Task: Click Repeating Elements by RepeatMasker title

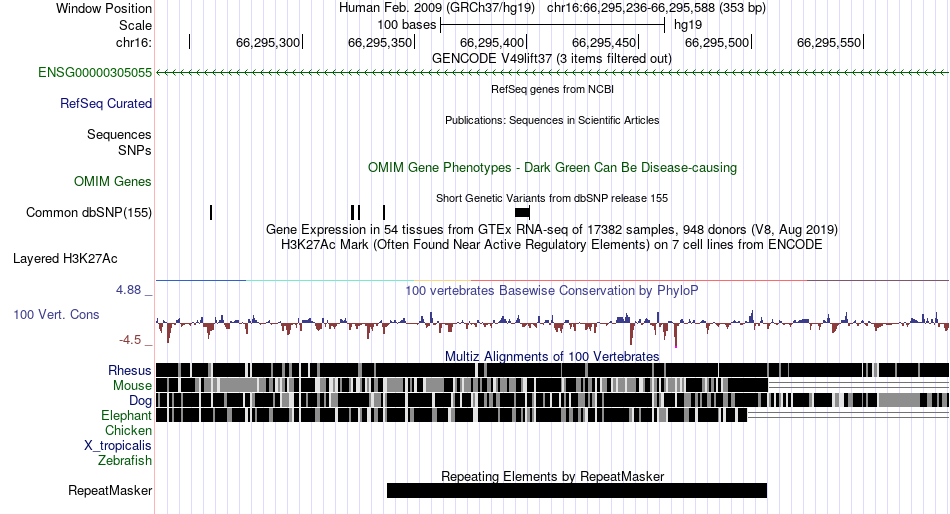Action: 552,476
